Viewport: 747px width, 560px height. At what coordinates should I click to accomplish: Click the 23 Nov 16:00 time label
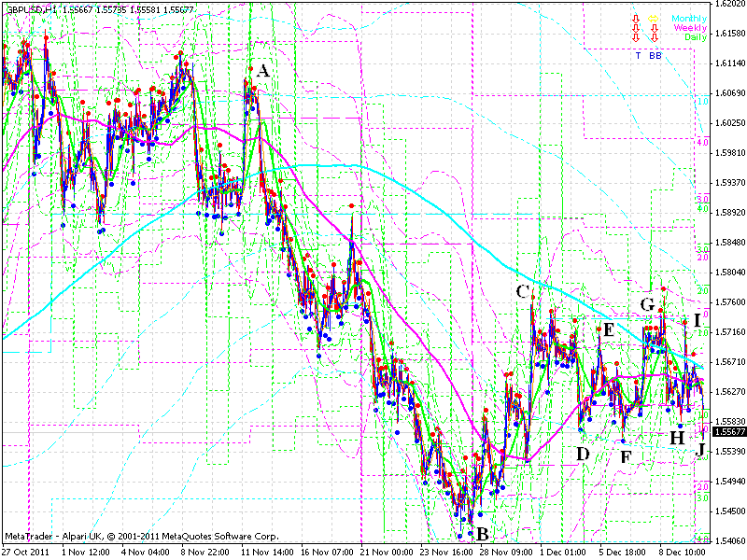pyautogui.click(x=446, y=553)
